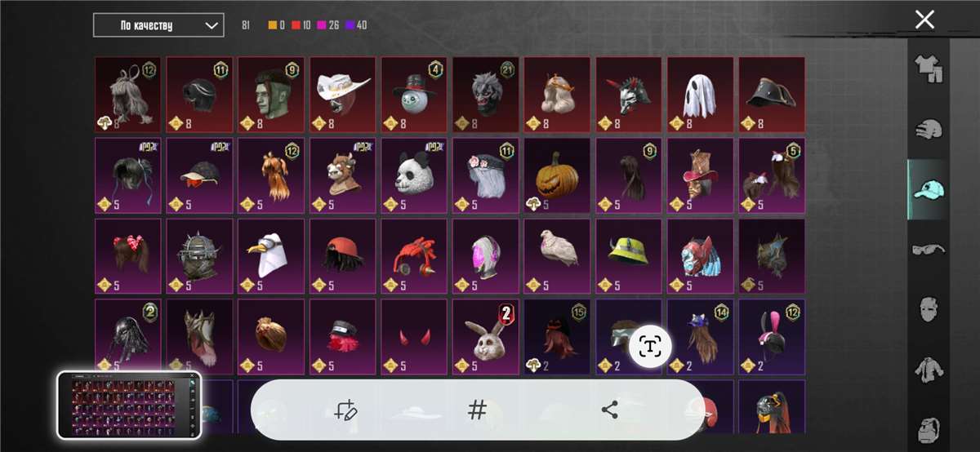Tap the text recognition icon

[649, 346]
